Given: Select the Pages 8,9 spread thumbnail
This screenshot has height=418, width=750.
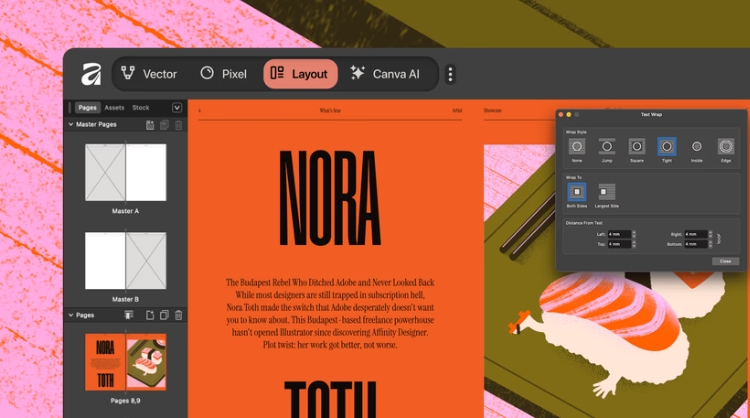Looking at the screenshot, I should [x=125, y=362].
